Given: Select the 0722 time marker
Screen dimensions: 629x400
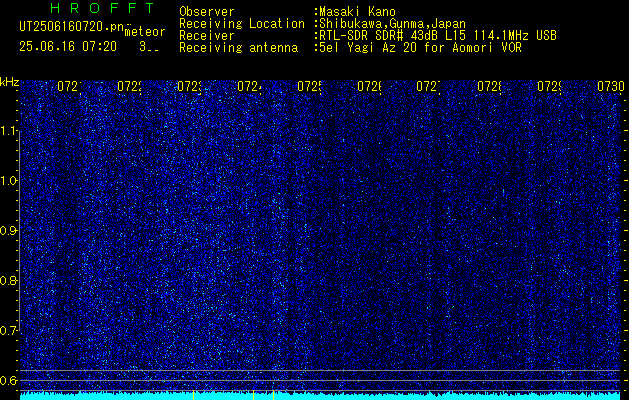Looking at the screenshot, I should coord(129,86).
